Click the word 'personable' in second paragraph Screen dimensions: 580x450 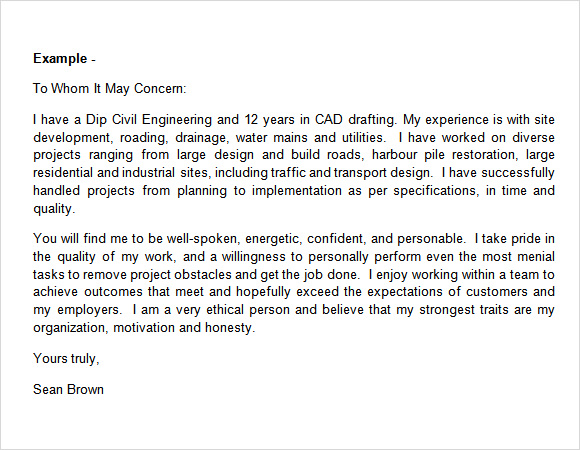pyautogui.click(x=431, y=239)
